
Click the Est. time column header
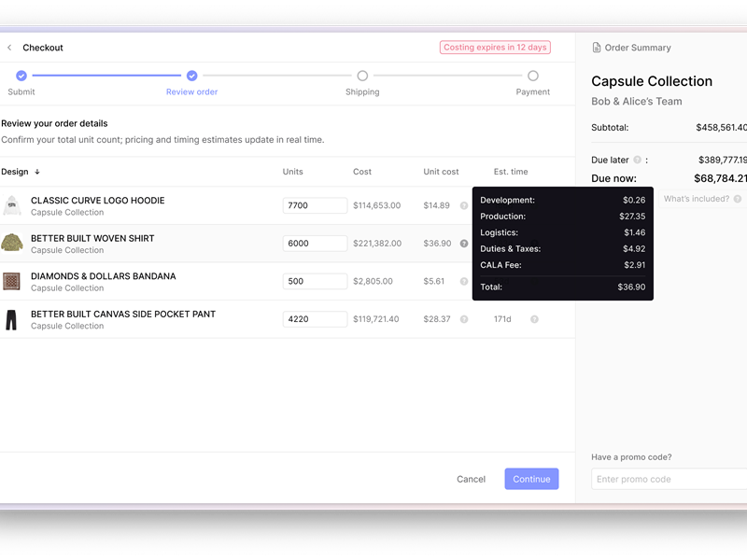pos(511,172)
